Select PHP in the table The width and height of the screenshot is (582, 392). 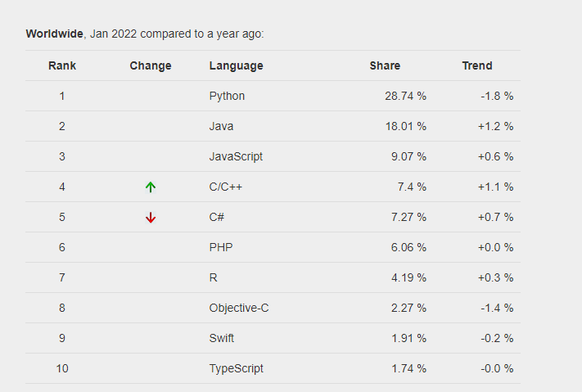pos(221,247)
